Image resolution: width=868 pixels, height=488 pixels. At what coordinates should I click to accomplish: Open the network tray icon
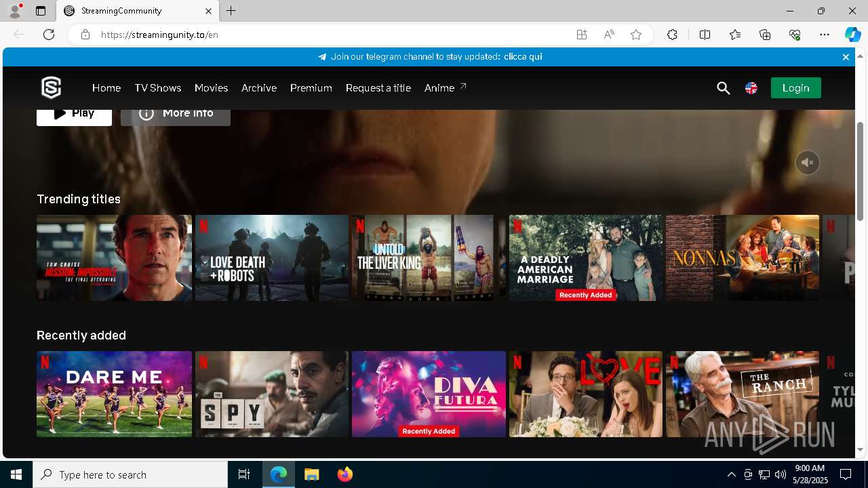[764, 474]
